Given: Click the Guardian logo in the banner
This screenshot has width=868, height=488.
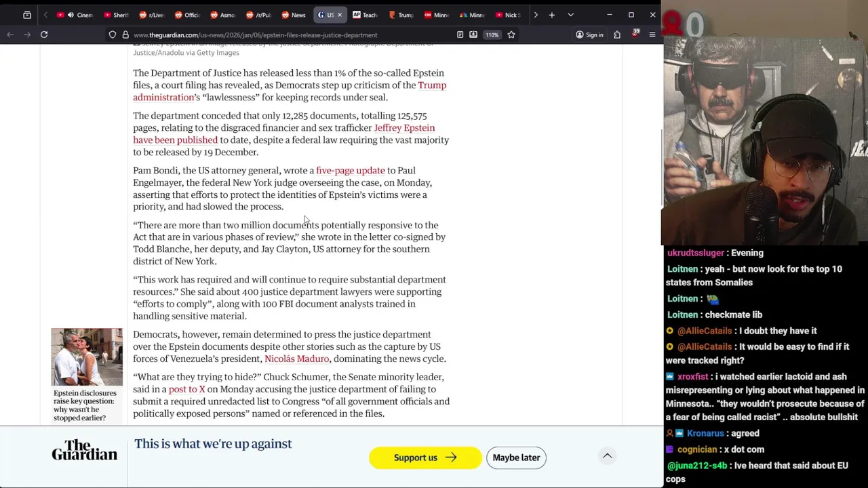Looking at the screenshot, I should (85, 450).
